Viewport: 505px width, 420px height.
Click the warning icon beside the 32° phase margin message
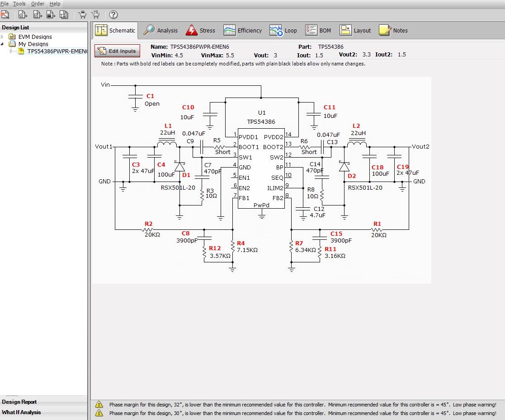99,405
